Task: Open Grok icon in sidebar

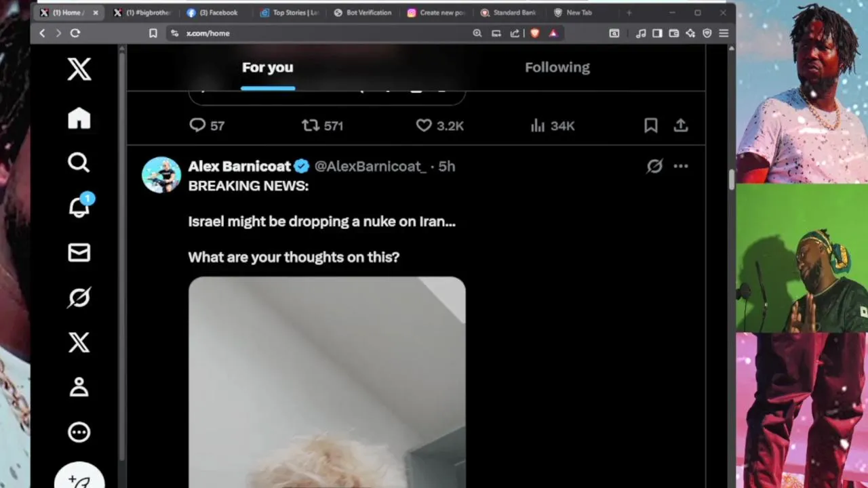Action: pyautogui.click(x=79, y=298)
